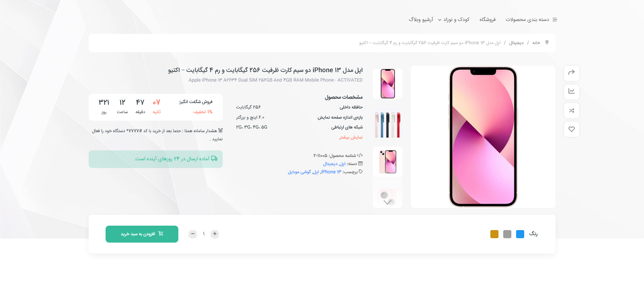Add to wishlist with heart icon
Viewport: 644px width, 288px height.
(572, 129)
